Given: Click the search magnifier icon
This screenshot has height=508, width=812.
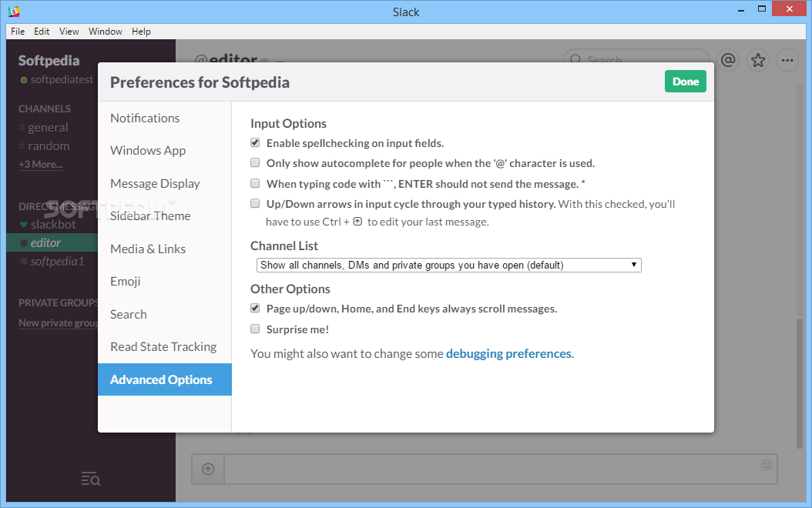Looking at the screenshot, I should 575,60.
